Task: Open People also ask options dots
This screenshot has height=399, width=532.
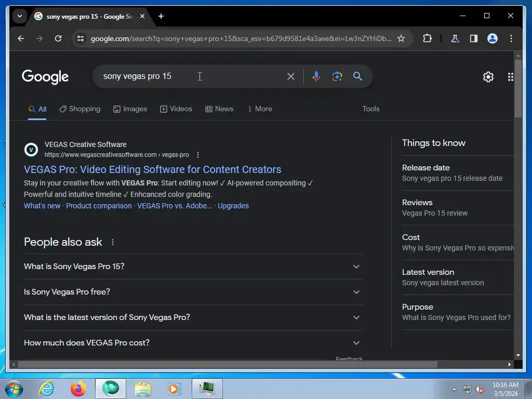Action: tap(113, 242)
